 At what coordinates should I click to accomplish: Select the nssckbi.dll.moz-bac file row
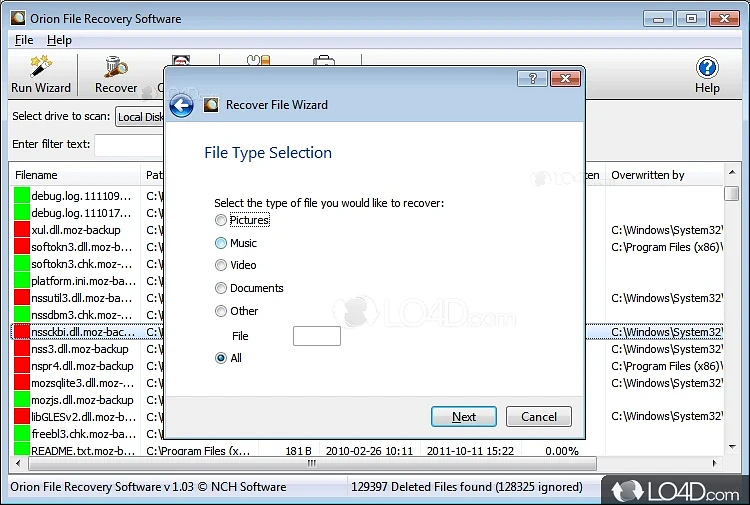(83, 332)
